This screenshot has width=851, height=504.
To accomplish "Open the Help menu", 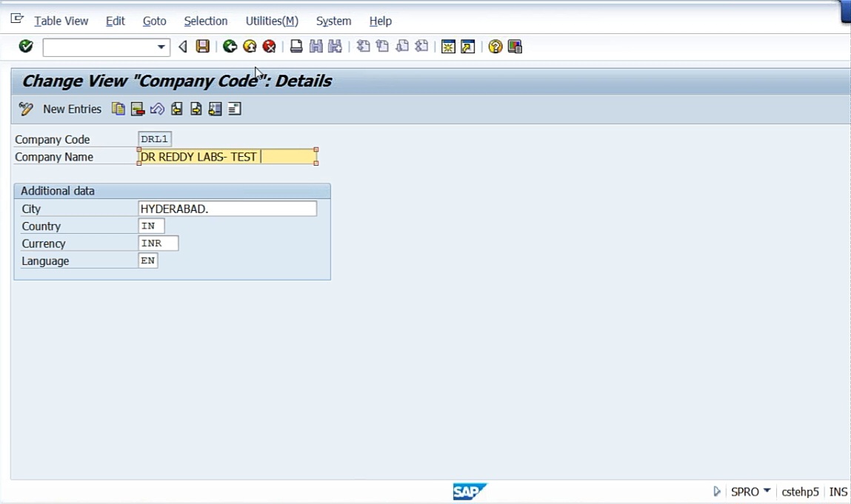I will [381, 21].
